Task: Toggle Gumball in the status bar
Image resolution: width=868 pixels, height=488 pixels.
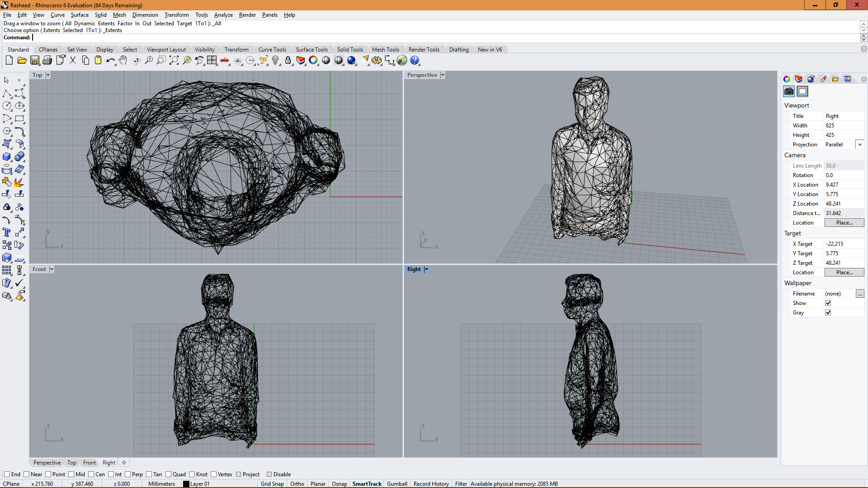Action: (x=397, y=484)
